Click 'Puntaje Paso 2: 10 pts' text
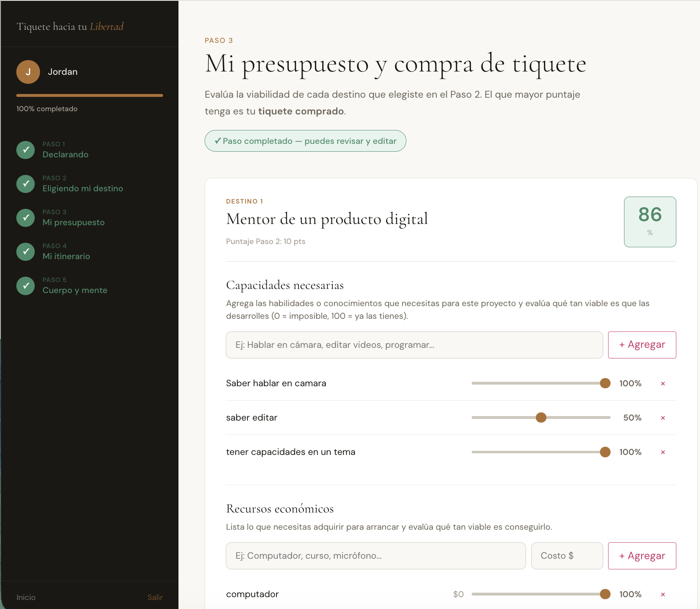 (266, 241)
